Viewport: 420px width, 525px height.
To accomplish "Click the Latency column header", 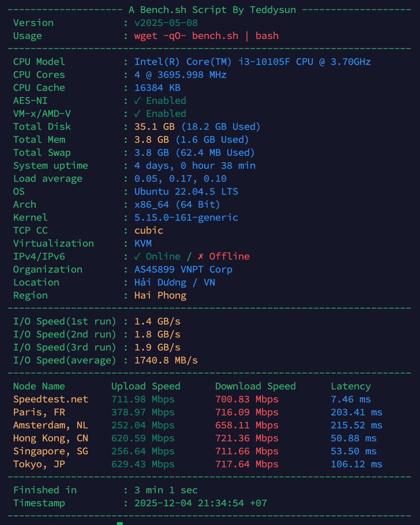I will pos(351,386).
